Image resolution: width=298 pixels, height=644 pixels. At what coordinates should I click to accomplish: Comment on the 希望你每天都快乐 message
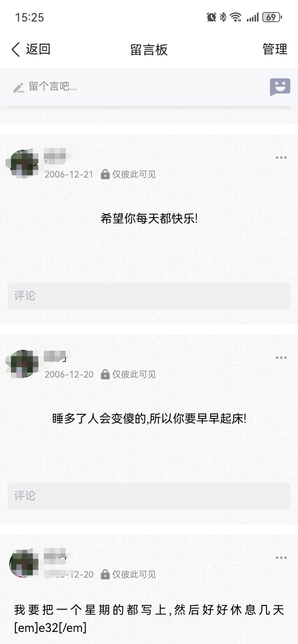149,296
